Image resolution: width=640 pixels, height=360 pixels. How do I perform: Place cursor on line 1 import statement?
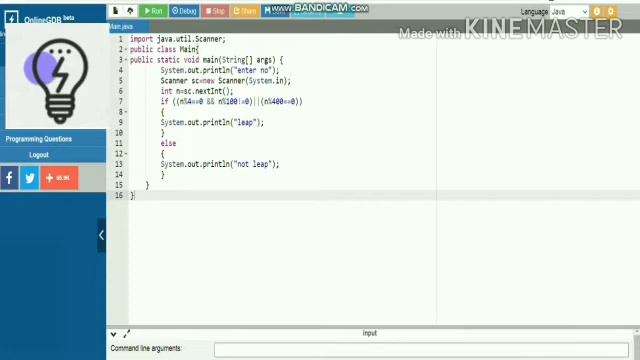pyautogui.click(x=178, y=39)
